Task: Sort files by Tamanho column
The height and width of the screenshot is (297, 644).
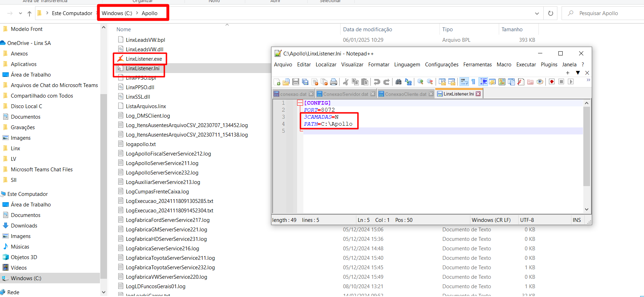Action: (x=518, y=29)
